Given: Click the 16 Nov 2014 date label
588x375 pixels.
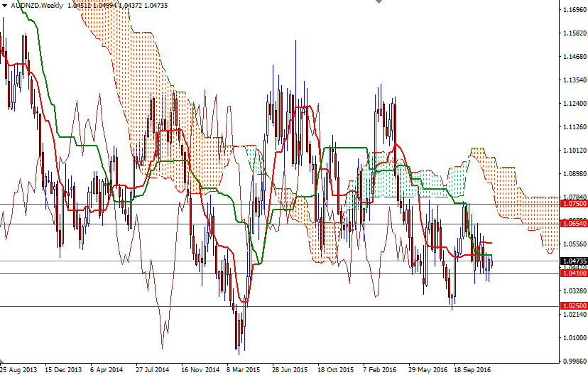Looking at the screenshot, I should 200,370.
